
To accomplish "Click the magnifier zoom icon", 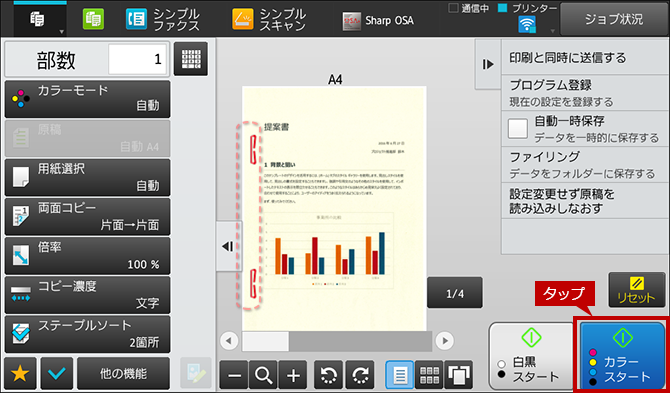I will pos(263,375).
